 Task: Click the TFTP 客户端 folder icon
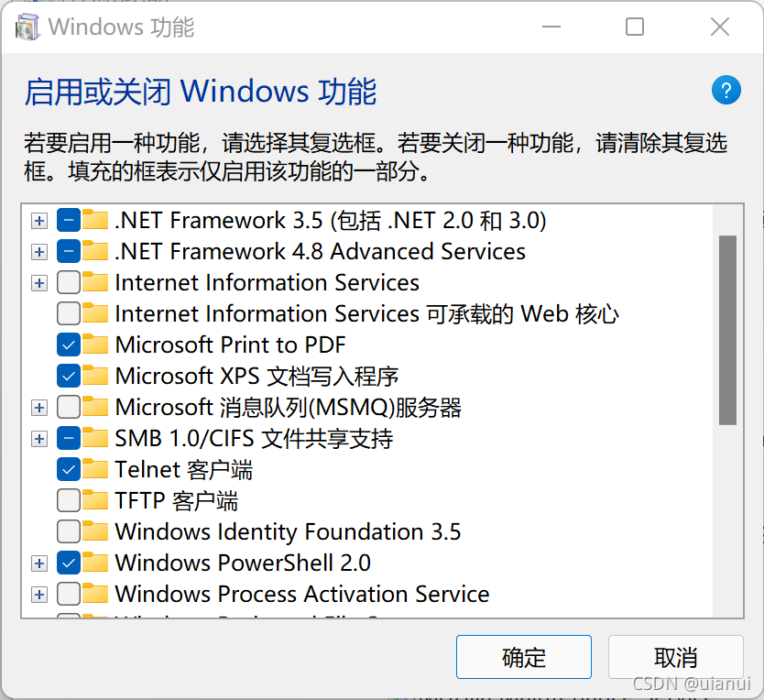[95, 500]
